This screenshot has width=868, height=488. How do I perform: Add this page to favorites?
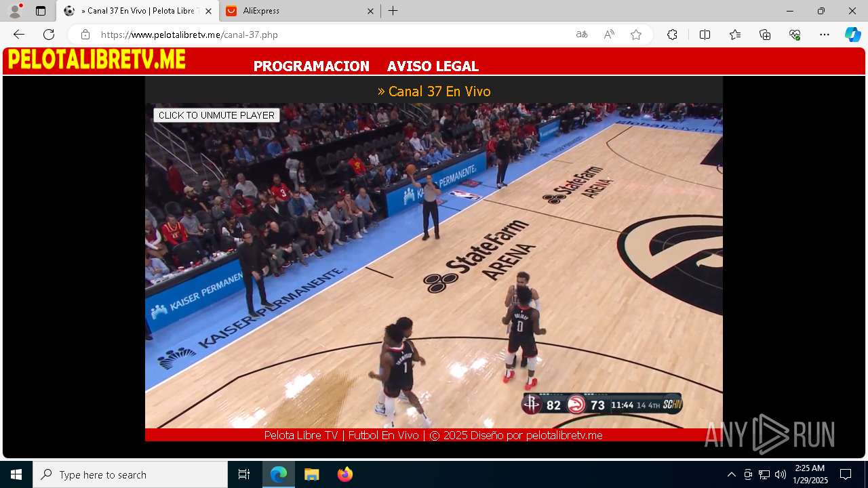[636, 35]
